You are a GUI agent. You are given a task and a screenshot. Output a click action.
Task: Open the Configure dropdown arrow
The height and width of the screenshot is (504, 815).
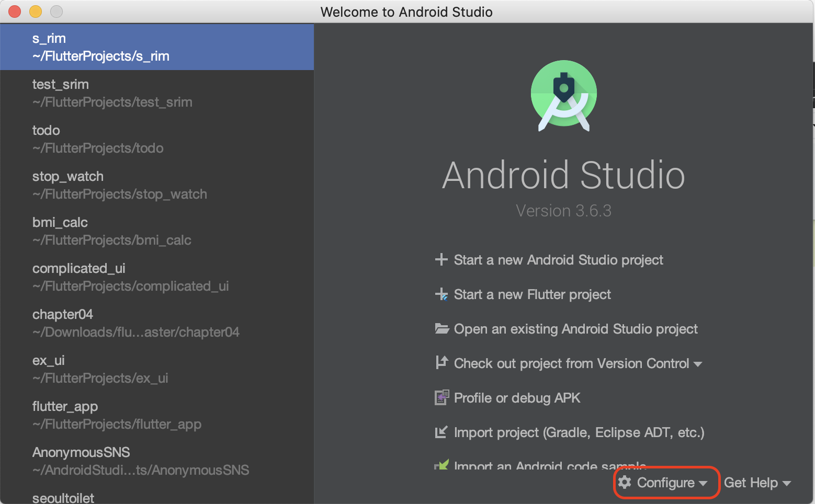(703, 484)
